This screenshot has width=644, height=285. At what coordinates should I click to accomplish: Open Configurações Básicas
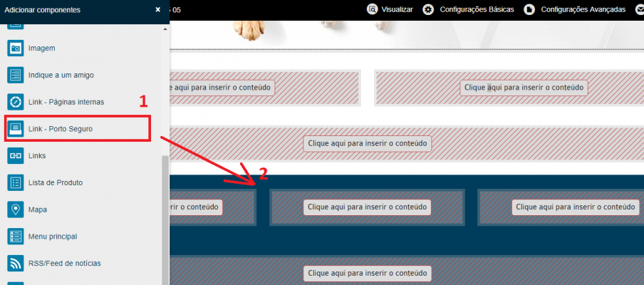pyautogui.click(x=469, y=9)
